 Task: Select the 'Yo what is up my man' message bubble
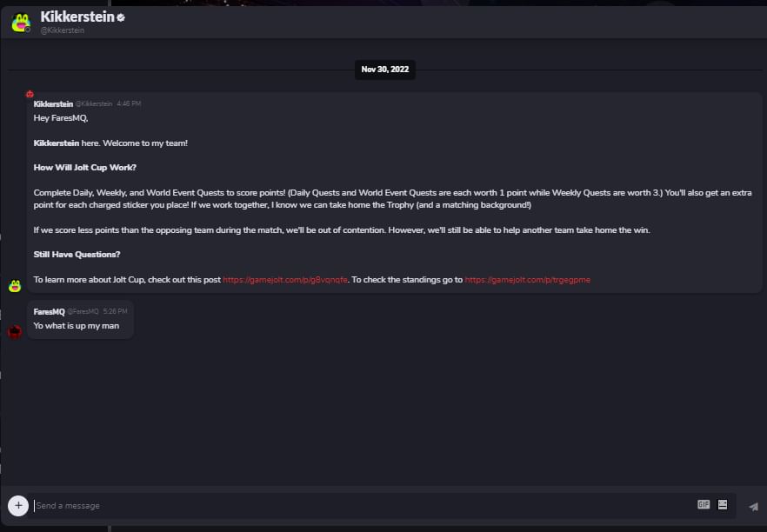pos(80,319)
